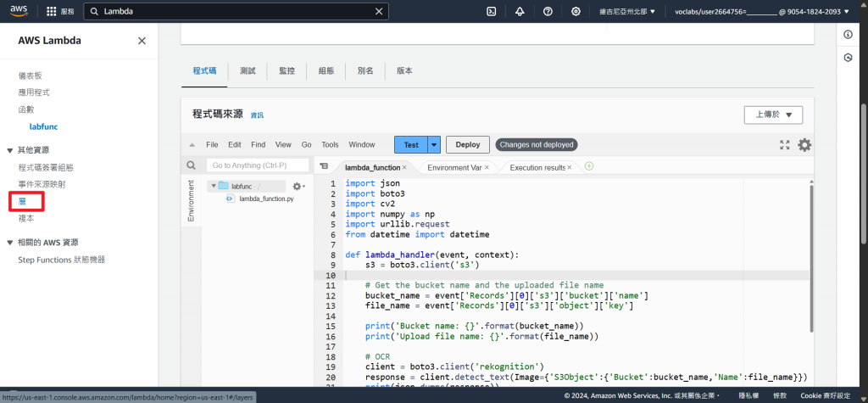Image resolution: width=868 pixels, height=403 pixels.
Task: Open the file tree gear options
Action: (x=298, y=187)
